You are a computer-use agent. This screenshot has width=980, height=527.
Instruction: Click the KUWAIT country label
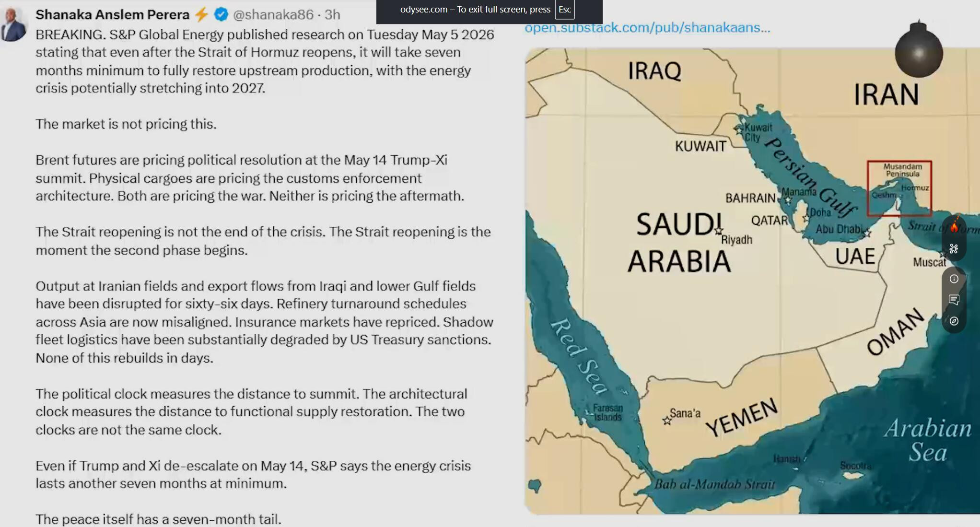coord(700,146)
